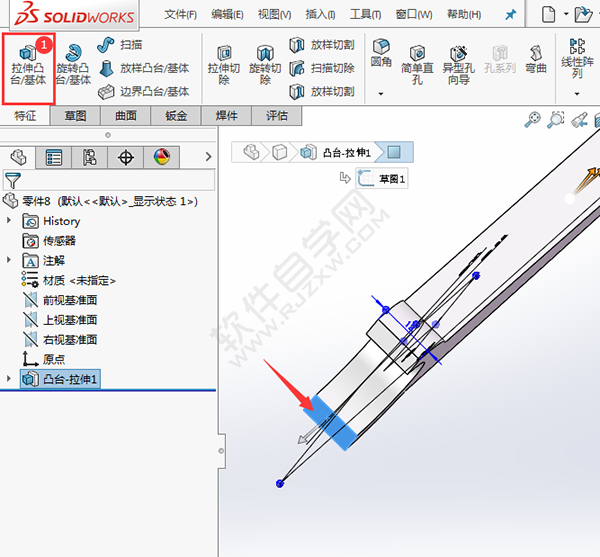Open the DimXpertManager crosshair tab
The width and height of the screenshot is (600, 557).
[x=126, y=157]
